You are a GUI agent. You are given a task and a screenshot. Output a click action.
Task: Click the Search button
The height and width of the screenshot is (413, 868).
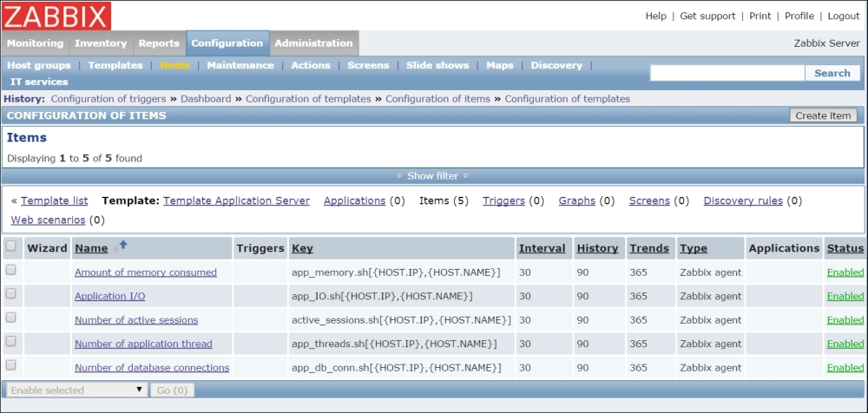point(832,74)
